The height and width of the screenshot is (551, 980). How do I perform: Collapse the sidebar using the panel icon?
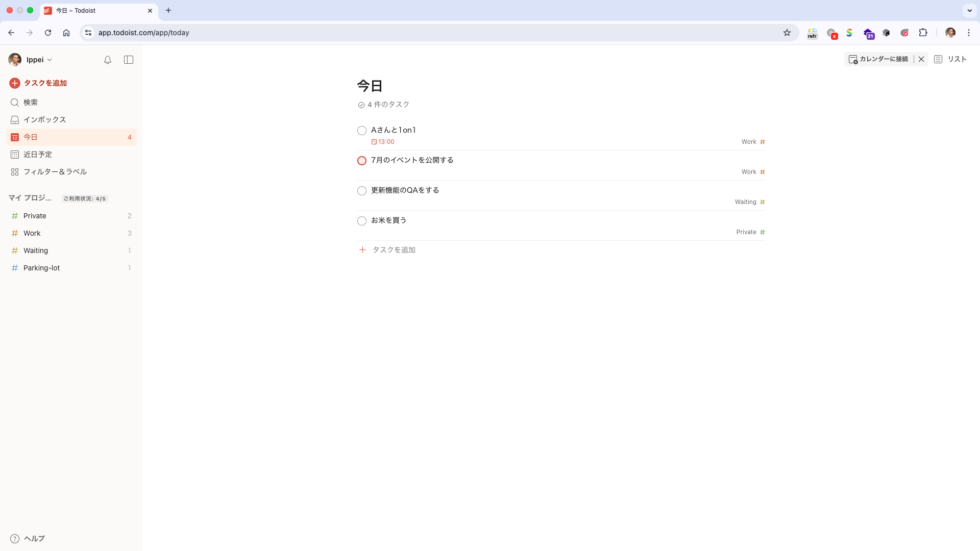click(x=128, y=60)
